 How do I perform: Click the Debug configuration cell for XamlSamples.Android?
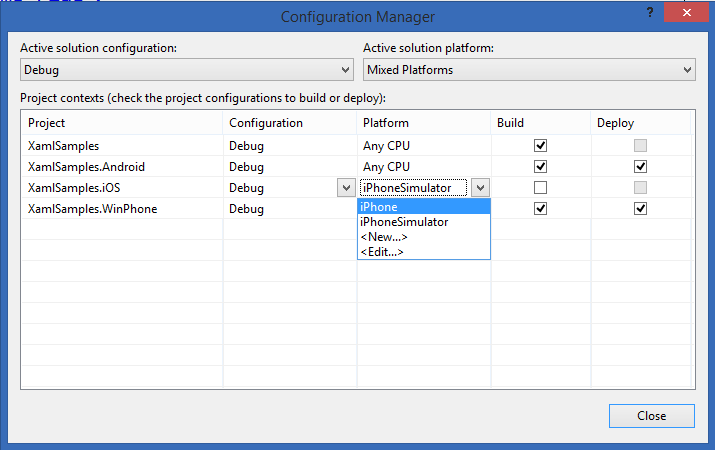290,167
